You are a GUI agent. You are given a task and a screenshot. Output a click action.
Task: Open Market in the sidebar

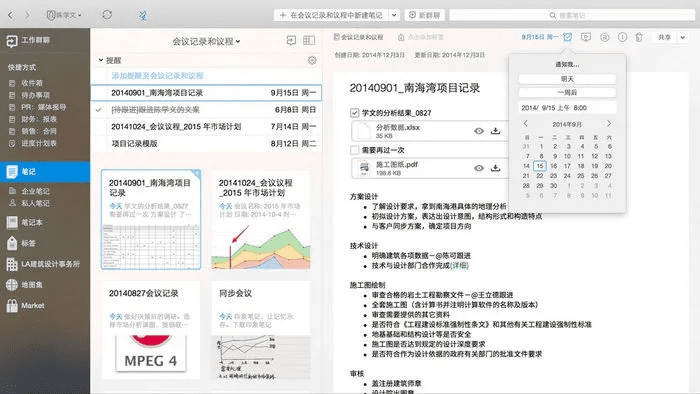coord(25,306)
